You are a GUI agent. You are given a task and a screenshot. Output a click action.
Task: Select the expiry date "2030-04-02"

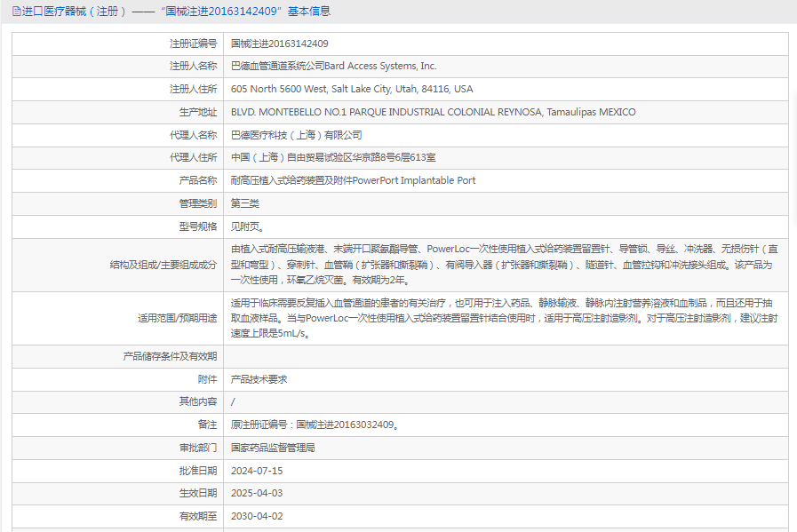click(x=257, y=516)
